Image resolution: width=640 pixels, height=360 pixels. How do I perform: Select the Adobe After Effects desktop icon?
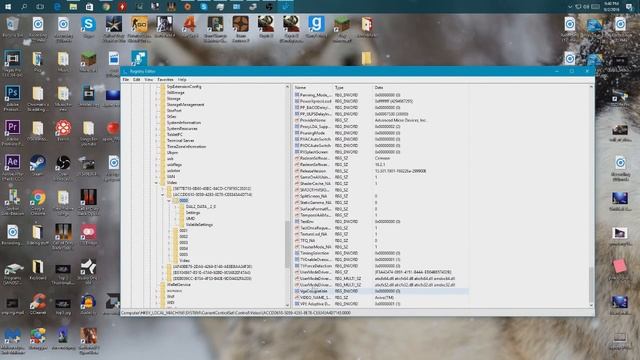click(x=12, y=162)
